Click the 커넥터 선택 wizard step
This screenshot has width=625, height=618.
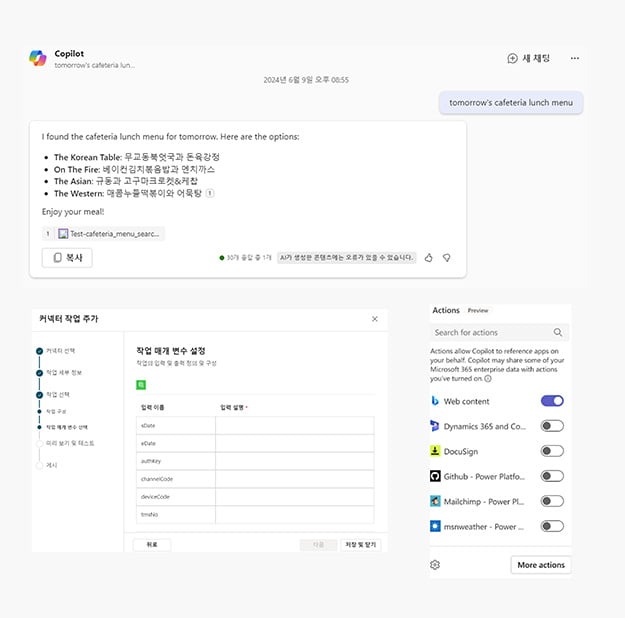tap(55, 351)
